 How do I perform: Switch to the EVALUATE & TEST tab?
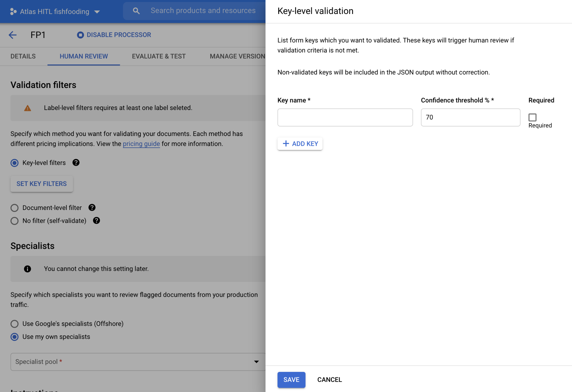click(158, 56)
